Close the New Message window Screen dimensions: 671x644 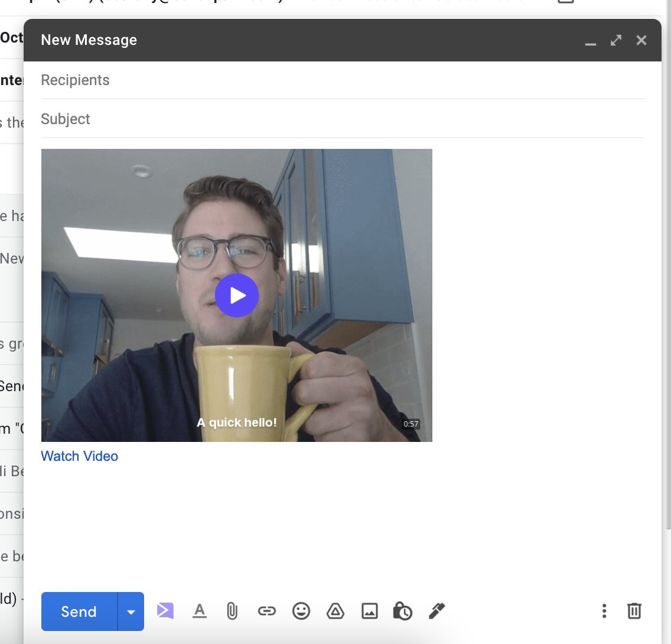pos(641,40)
